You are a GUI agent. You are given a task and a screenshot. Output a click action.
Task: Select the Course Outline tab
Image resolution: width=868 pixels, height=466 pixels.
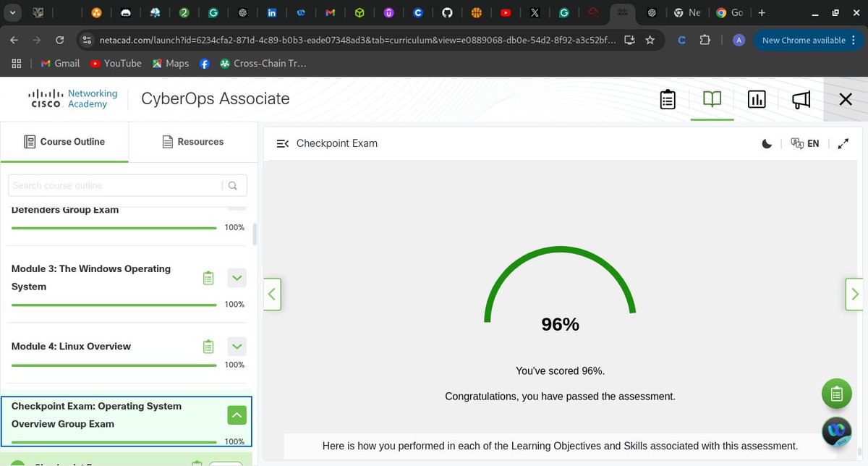click(64, 142)
